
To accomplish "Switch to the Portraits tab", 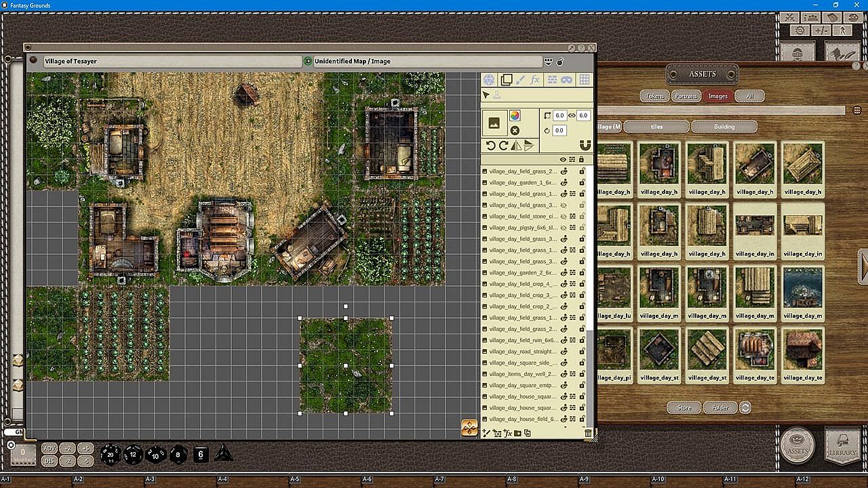I will point(686,96).
